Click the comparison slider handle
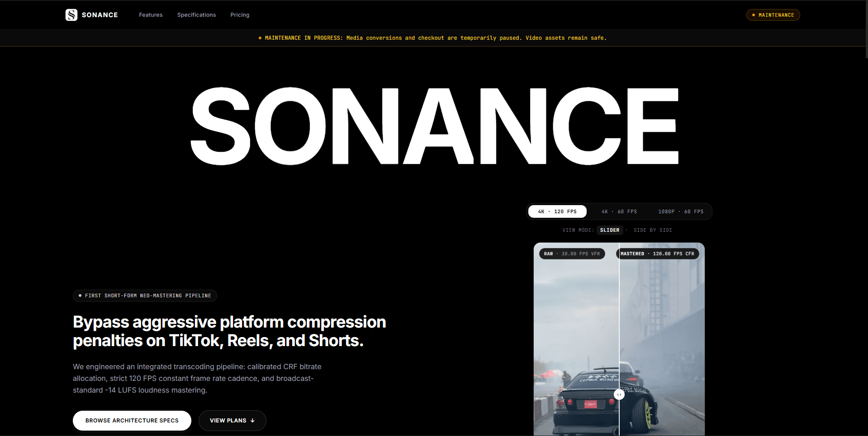868x436 pixels. point(619,394)
